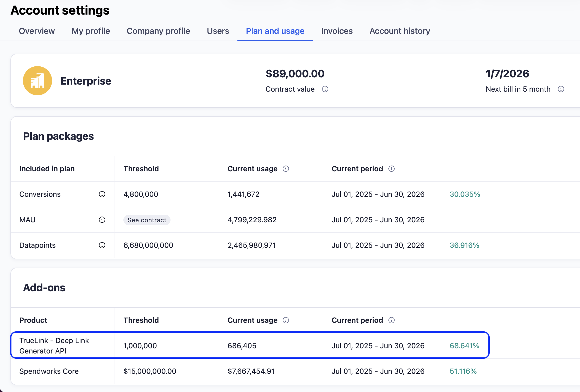This screenshot has width=580, height=392.
Task: Click the 68.641% TrueLink usage percentage
Action: (464, 346)
